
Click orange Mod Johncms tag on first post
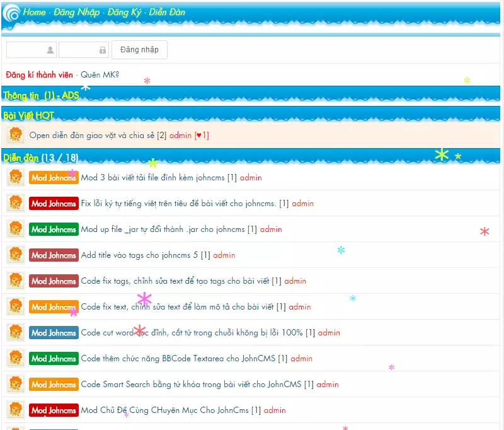click(54, 178)
